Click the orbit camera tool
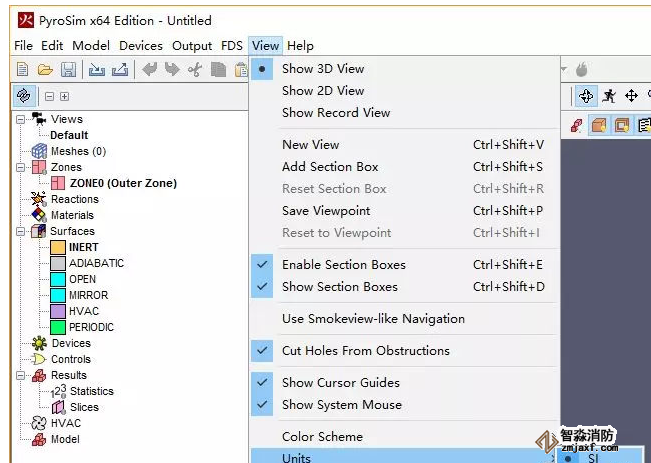 pyautogui.click(x=586, y=96)
